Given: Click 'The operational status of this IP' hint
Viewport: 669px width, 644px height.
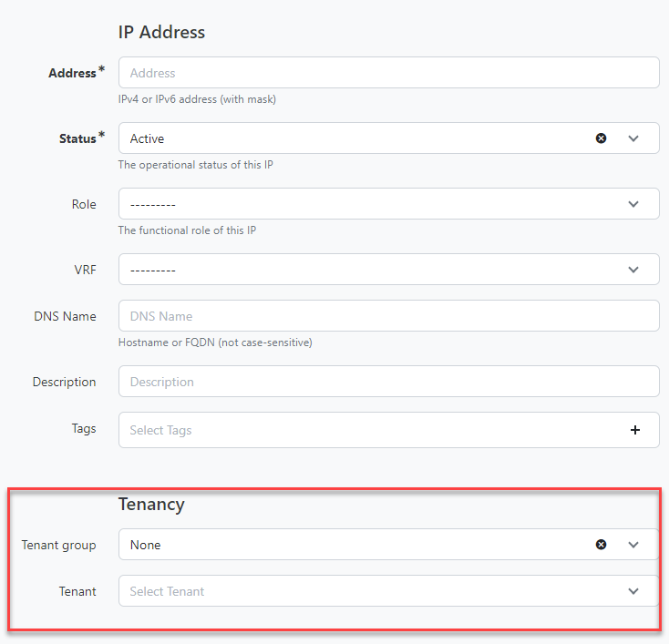Looking at the screenshot, I should coord(196,165).
